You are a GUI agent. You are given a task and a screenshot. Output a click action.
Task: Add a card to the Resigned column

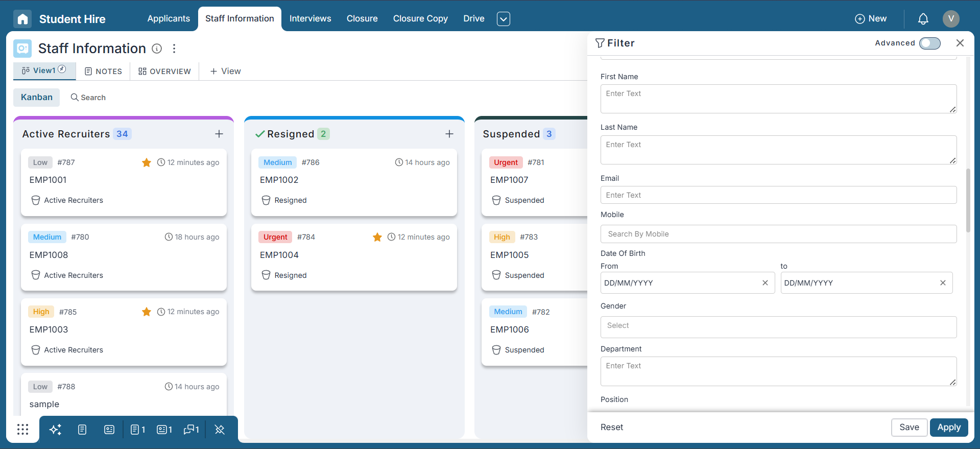click(449, 134)
